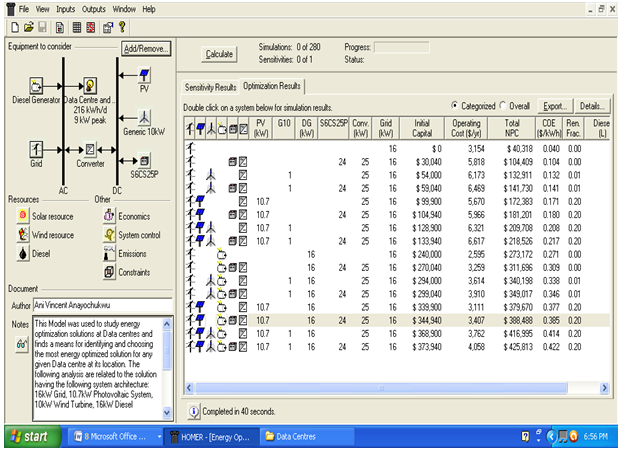
Task: Open the Grid equipment icon
Action: pyautogui.click(x=35, y=148)
